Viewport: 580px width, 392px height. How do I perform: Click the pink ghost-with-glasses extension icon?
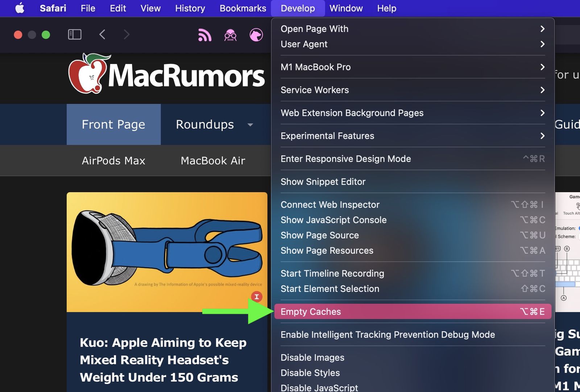(x=230, y=35)
